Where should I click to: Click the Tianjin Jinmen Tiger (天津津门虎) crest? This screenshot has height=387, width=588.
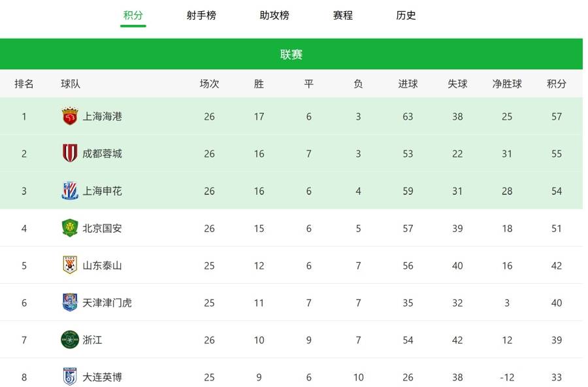coord(70,303)
